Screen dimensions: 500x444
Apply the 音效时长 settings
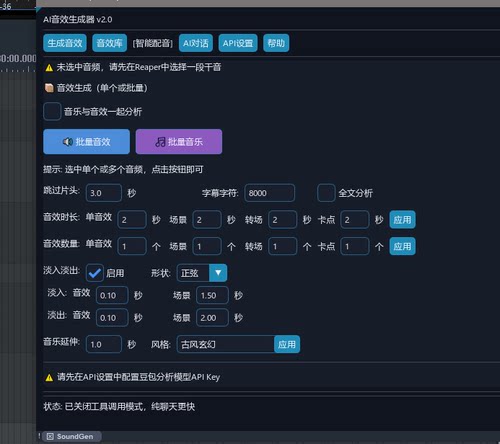(402, 219)
